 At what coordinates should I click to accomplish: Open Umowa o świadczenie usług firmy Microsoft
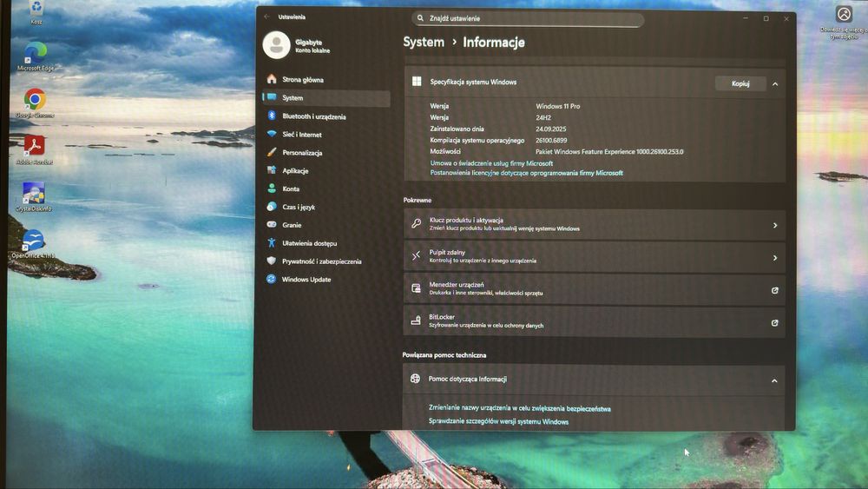click(491, 163)
